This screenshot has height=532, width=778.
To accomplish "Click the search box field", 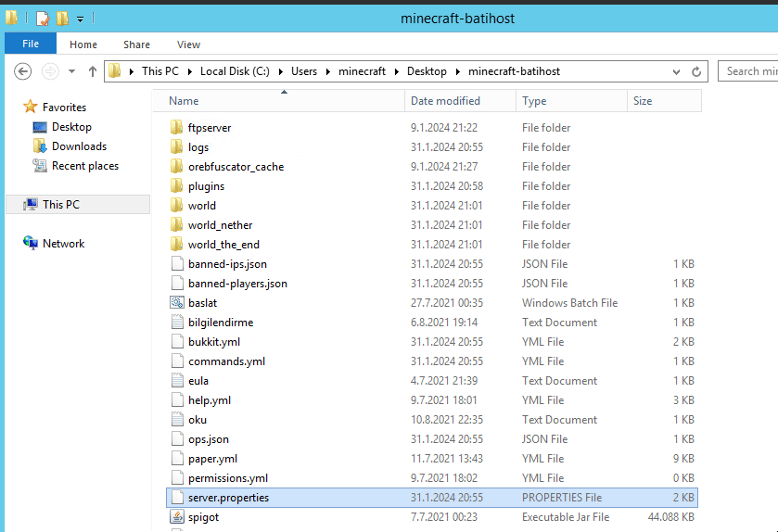I will tap(749, 71).
